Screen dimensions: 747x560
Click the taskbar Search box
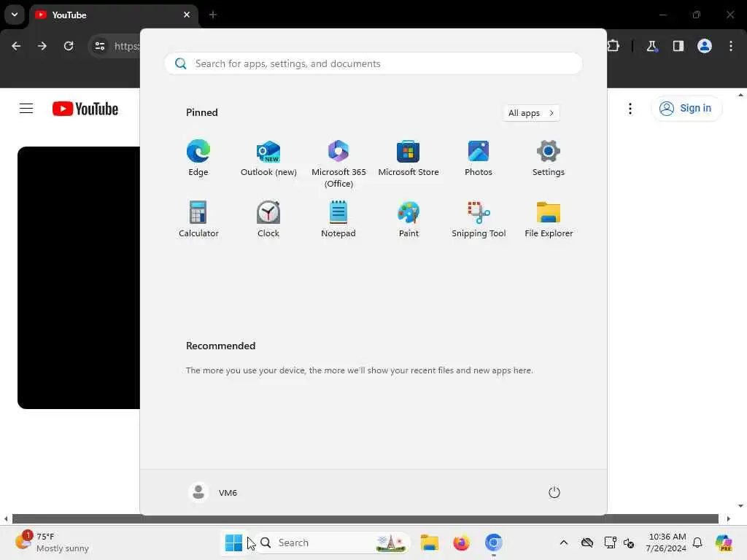click(333, 542)
